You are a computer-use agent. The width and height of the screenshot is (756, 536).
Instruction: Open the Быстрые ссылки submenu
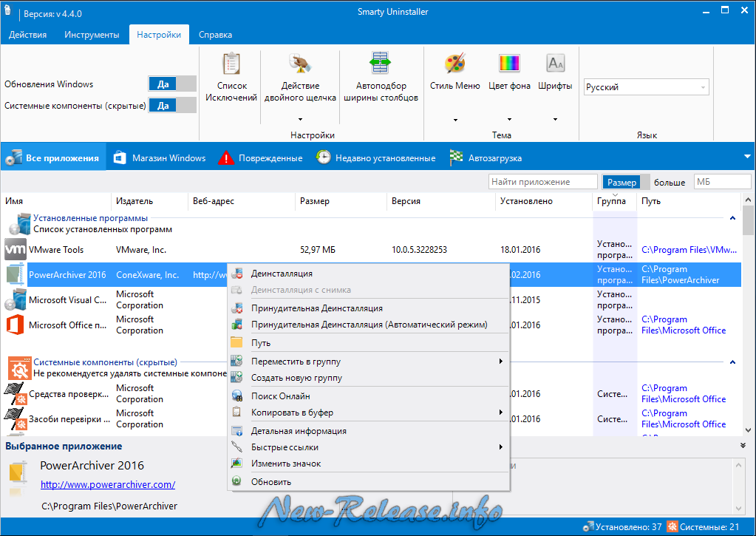point(368,447)
